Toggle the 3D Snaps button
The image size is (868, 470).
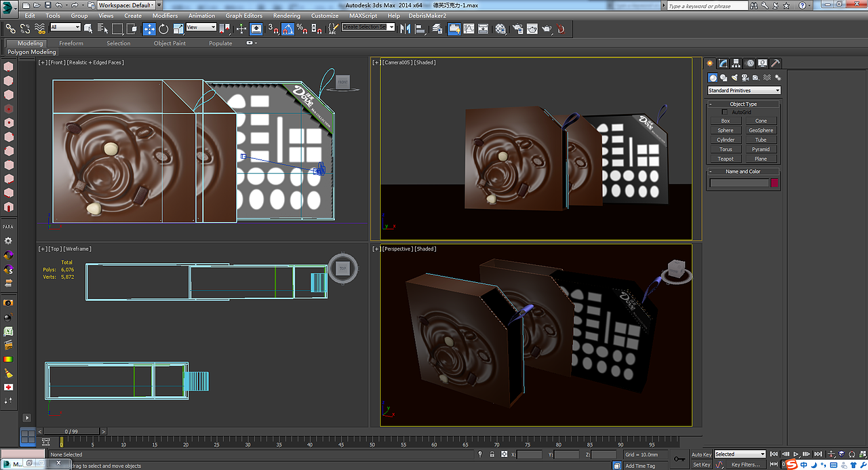273,29
